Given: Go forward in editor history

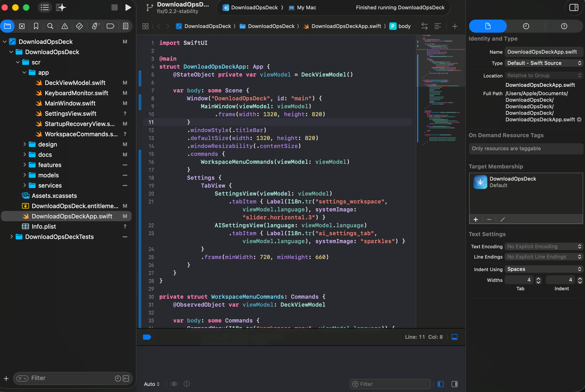Looking at the screenshot, I should coord(168,26).
